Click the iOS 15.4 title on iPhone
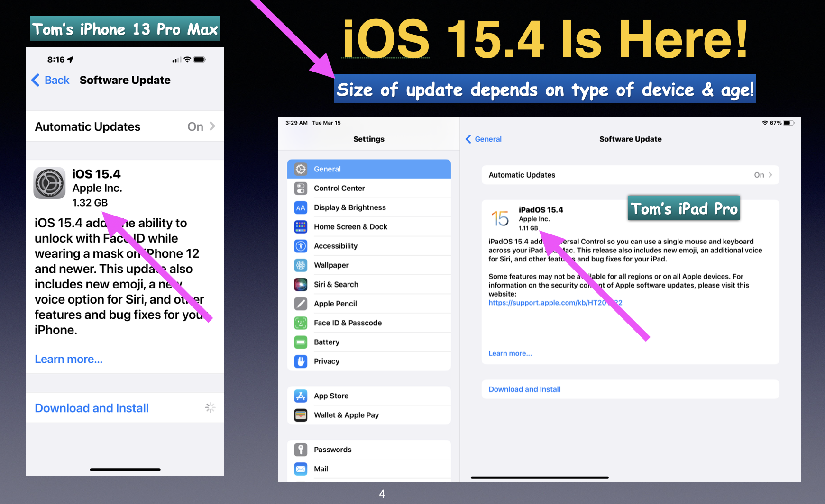Viewport: 825px width, 504px height. (96, 174)
